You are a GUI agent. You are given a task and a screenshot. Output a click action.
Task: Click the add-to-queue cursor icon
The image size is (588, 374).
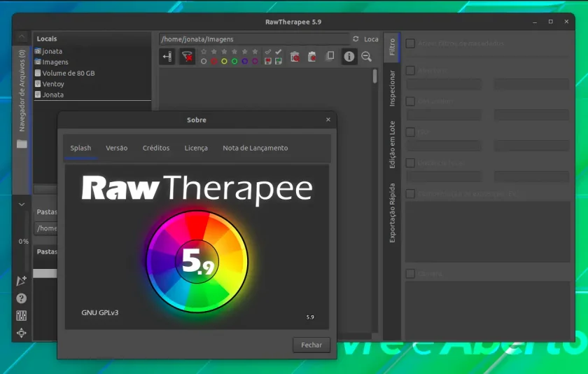pos(22,281)
